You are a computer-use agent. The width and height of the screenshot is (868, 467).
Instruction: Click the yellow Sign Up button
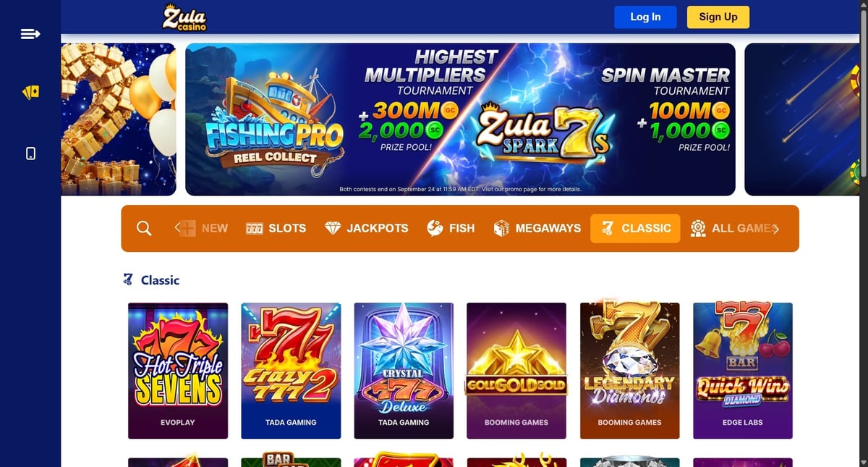click(718, 17)
